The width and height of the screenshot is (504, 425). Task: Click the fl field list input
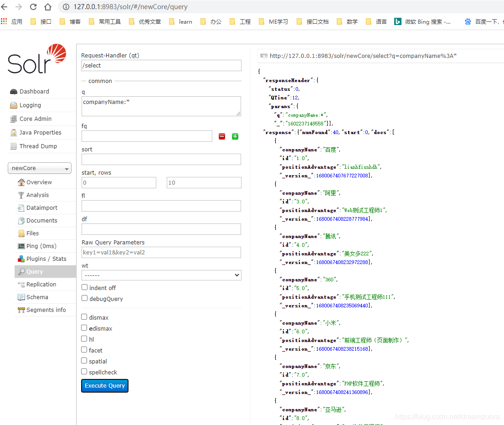click(x=161, y=206)
